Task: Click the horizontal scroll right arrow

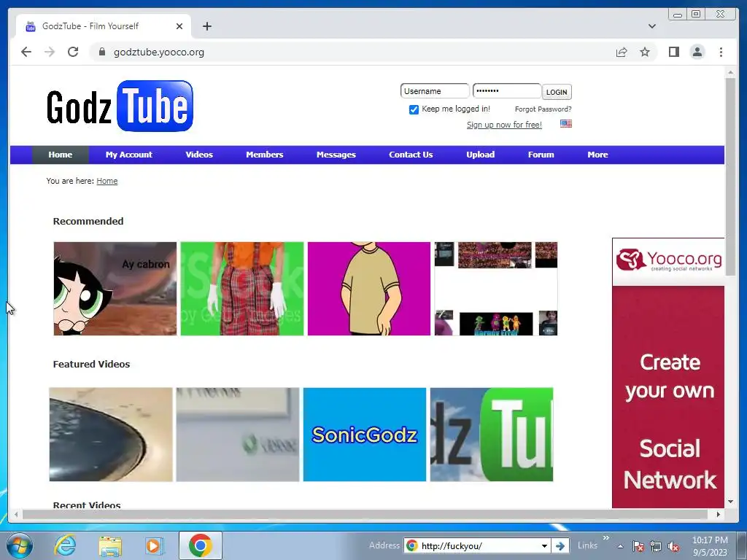Action: (719, 514)
